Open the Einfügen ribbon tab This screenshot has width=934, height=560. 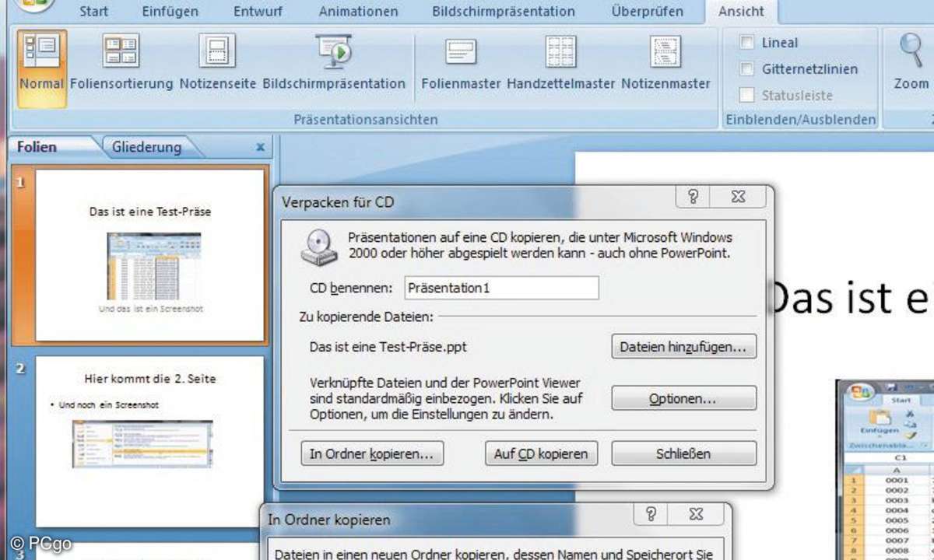click(x=170, y=12)
